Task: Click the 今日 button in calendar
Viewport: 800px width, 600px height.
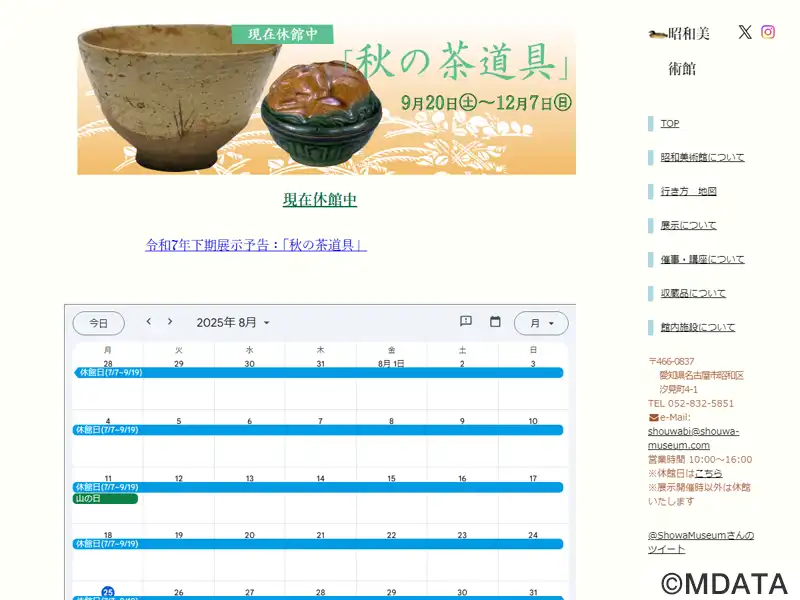Action: (x=98, y=323)
